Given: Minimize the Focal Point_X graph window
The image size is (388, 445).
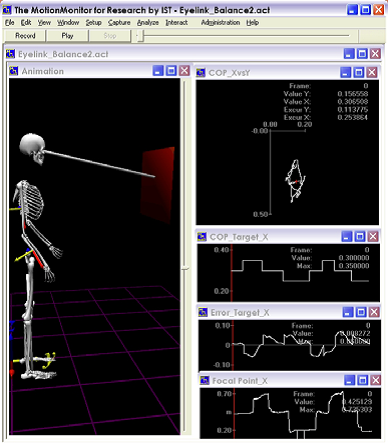Looking at the screenshot, I should 349,380.
